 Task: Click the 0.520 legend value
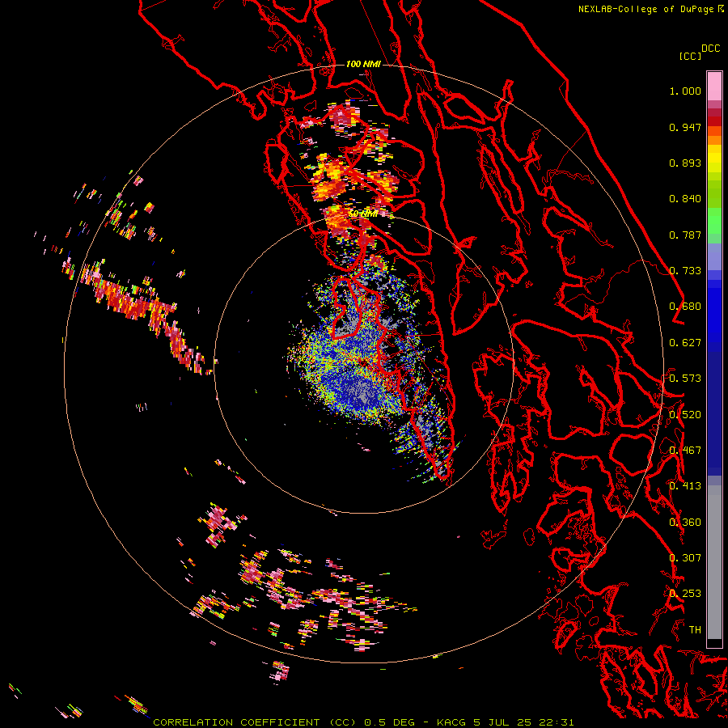(685, 415)
